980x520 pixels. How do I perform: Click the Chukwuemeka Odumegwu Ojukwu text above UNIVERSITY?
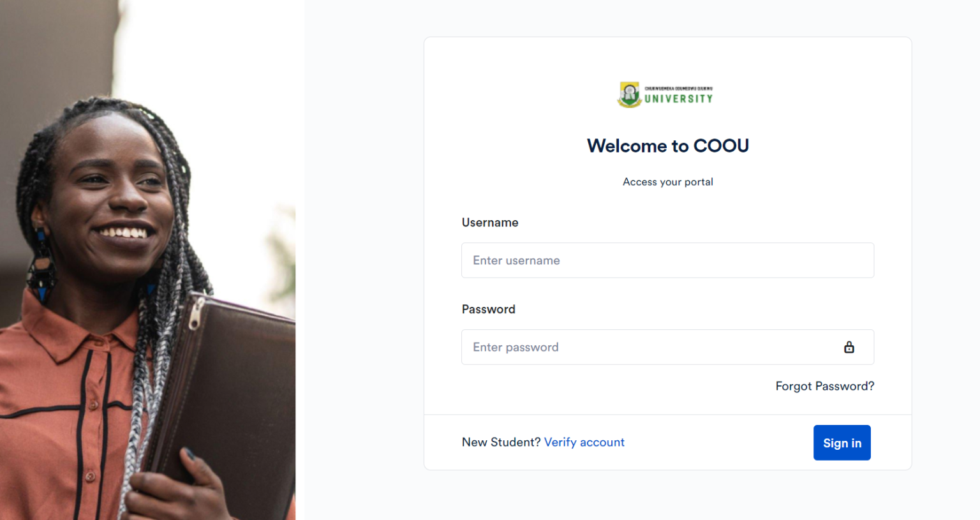tap(678, 87)
